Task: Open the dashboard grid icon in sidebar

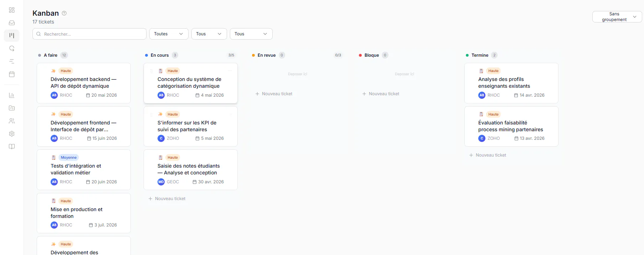Action: (x=12, y=10)
